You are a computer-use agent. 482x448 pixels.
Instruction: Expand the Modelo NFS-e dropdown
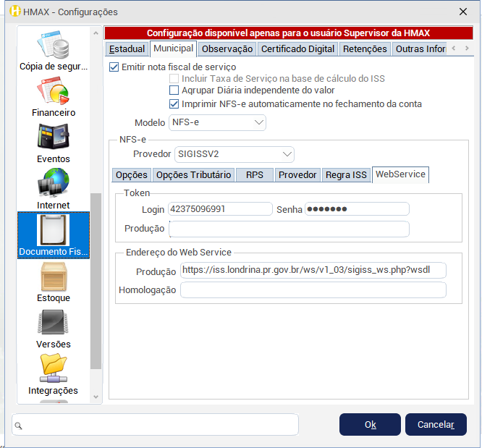click(218, 122)
